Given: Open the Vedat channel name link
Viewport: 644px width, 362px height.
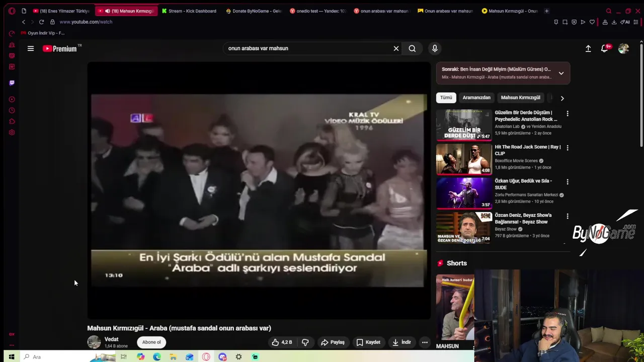Looking at the screenshot, I should pos(111,339).
